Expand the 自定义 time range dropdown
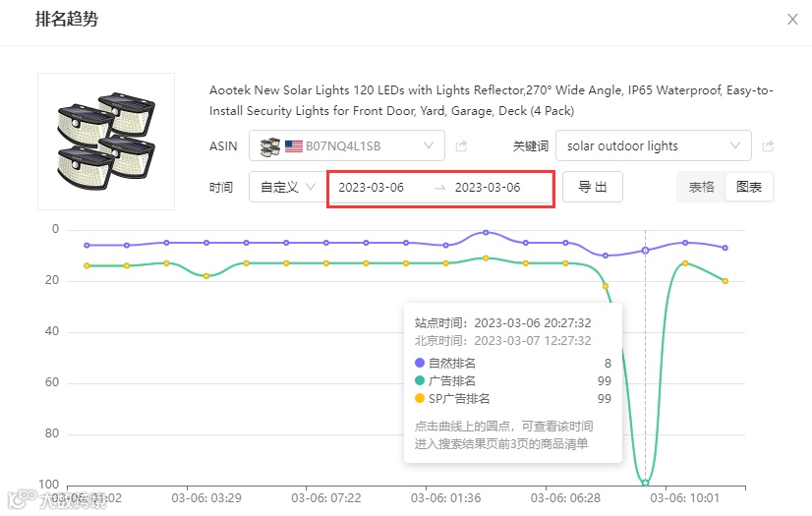 click(x=287, y=187)
